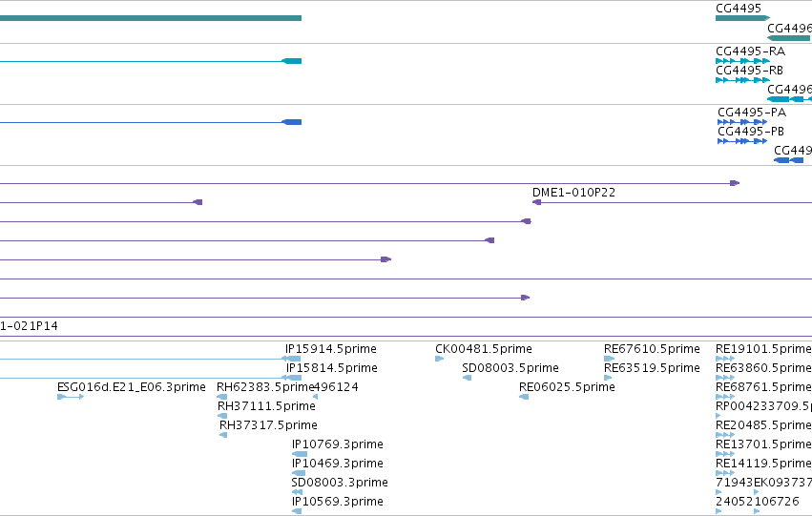Select the glyph under RE63519.5prime

tap(608, 378)
